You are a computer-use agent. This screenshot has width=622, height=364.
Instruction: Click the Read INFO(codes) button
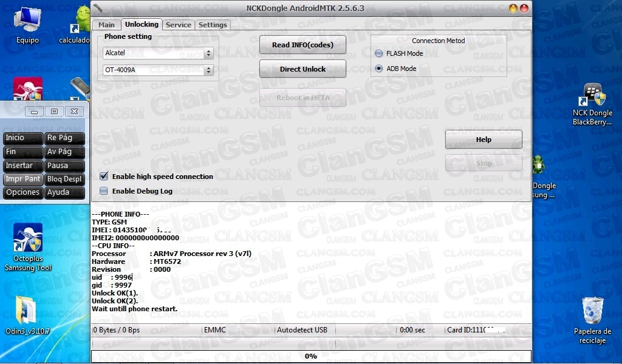(x=302, y=45)
